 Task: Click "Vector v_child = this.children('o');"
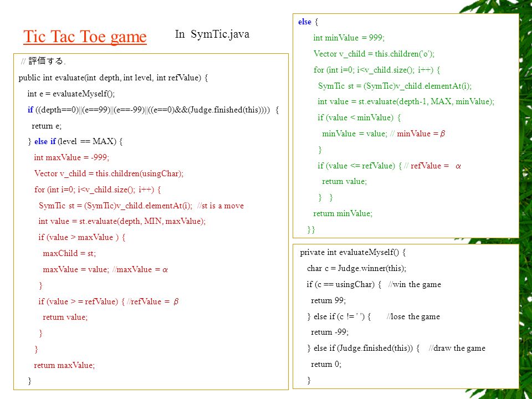coord(374,54)
